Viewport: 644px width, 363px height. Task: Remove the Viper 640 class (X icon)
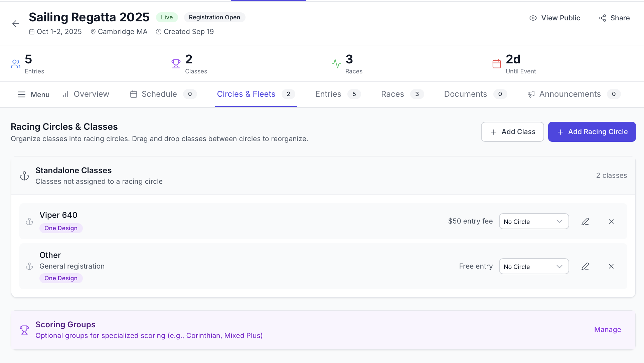click(611, 222)
